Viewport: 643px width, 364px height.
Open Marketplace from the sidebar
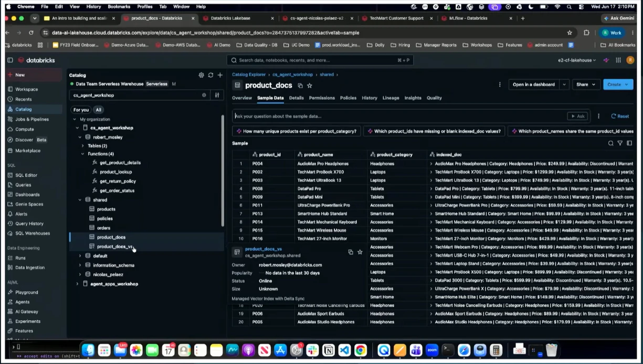coord(28,151)
